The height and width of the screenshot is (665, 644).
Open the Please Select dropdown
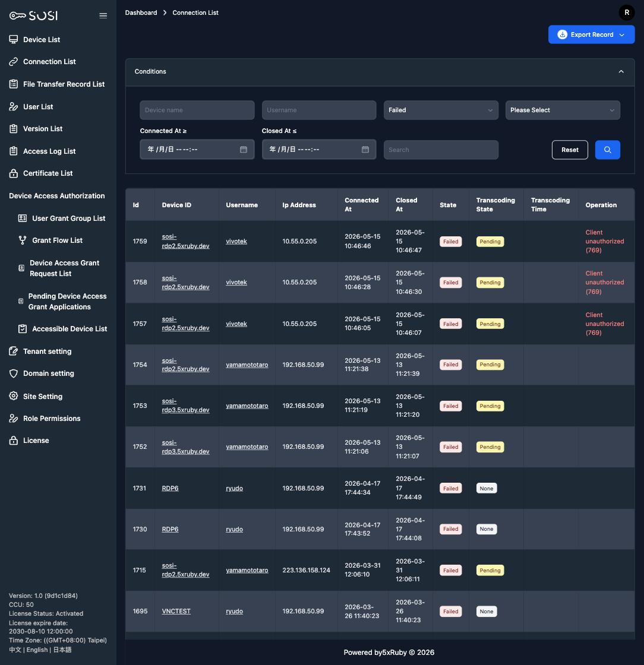click(563, 110)
